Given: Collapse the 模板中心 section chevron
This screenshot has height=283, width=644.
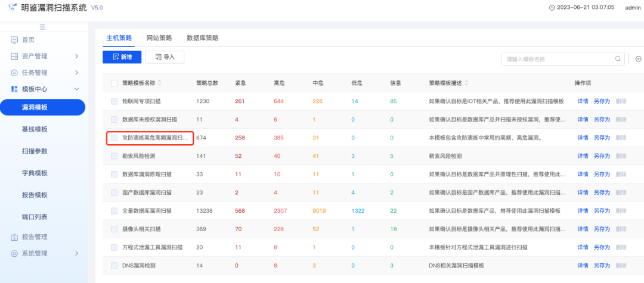Looking at the screenshot, I should (x=76, y=89).
